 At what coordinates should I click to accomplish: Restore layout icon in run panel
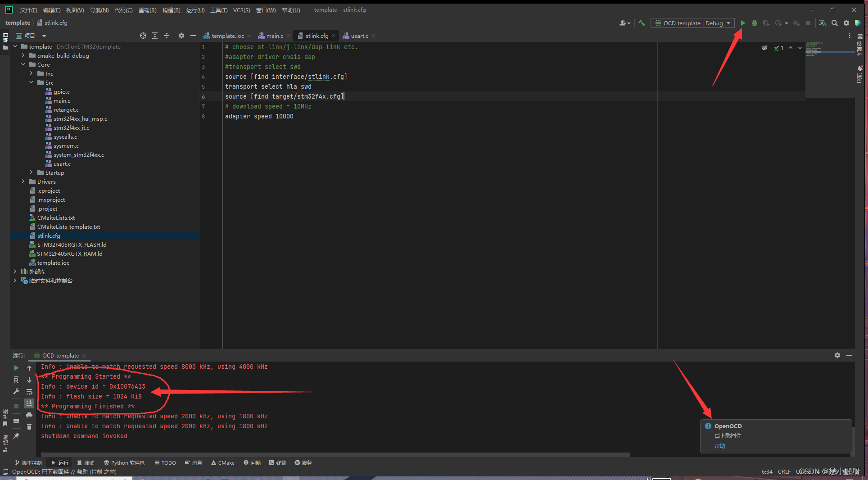(16, 421)
